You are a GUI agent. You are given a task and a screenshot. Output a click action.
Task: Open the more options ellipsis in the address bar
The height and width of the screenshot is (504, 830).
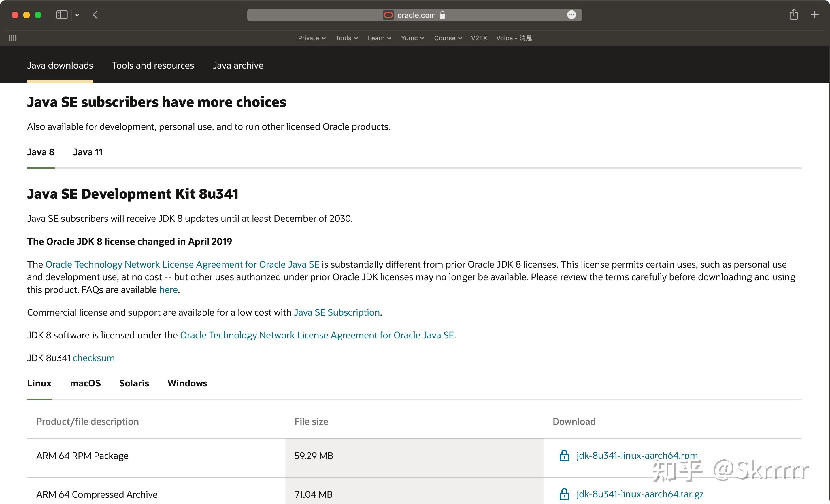[x=572, y=15]
